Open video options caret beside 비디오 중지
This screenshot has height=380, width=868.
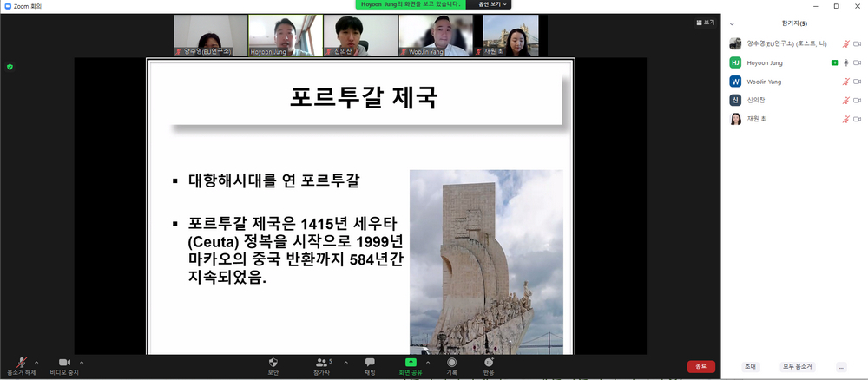pos(82,363)
